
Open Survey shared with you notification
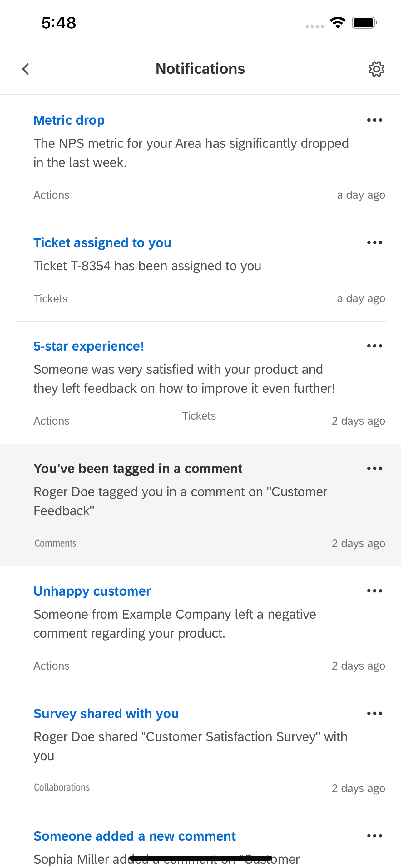pyautogui.click(x=106, y=713)
